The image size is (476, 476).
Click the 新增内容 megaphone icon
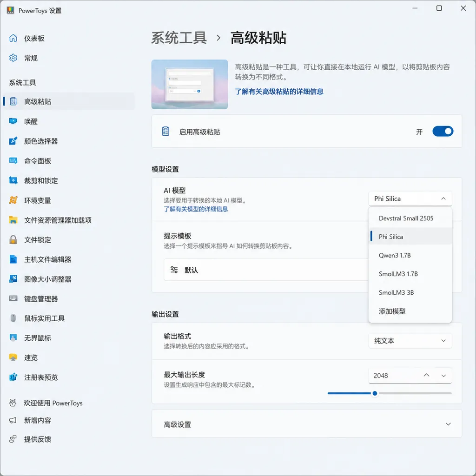coord(13,420)
